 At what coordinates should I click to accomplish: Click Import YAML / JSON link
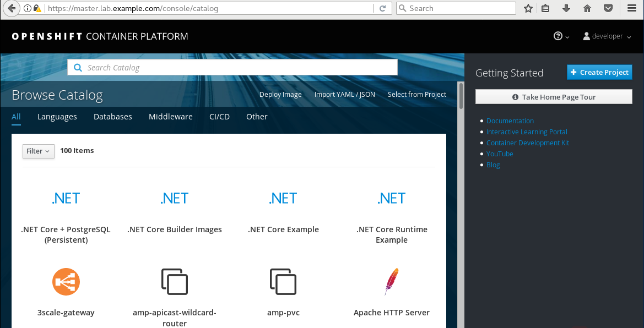pyautogui.click(x=345, y=95)
